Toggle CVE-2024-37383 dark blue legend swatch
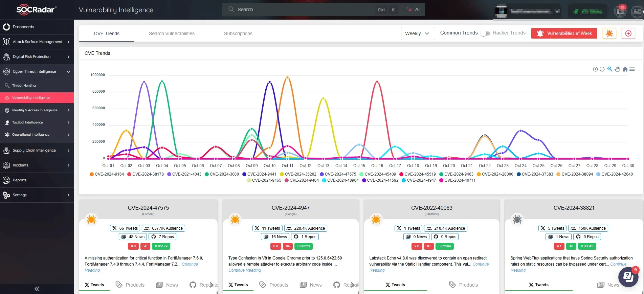 pyautogui.click(x=519, y=174)
